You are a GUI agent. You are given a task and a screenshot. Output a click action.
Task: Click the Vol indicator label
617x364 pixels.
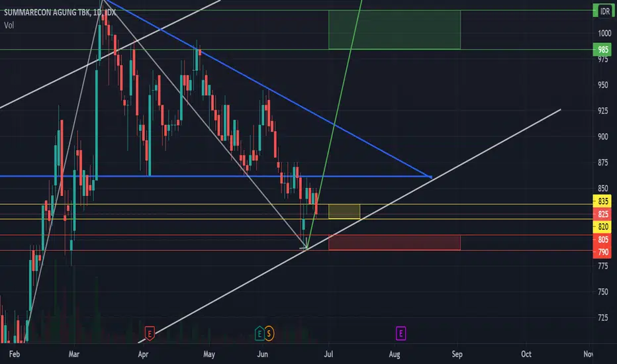9,25
